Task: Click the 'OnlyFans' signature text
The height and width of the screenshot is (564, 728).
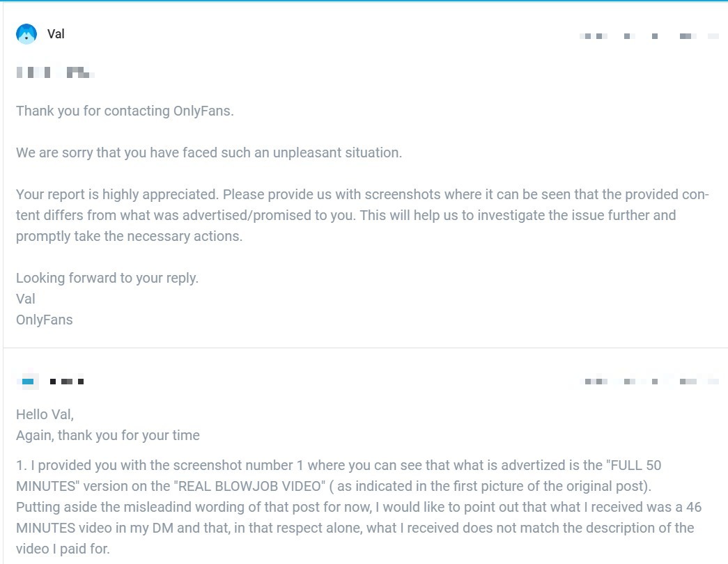Action: pos(45,320)
